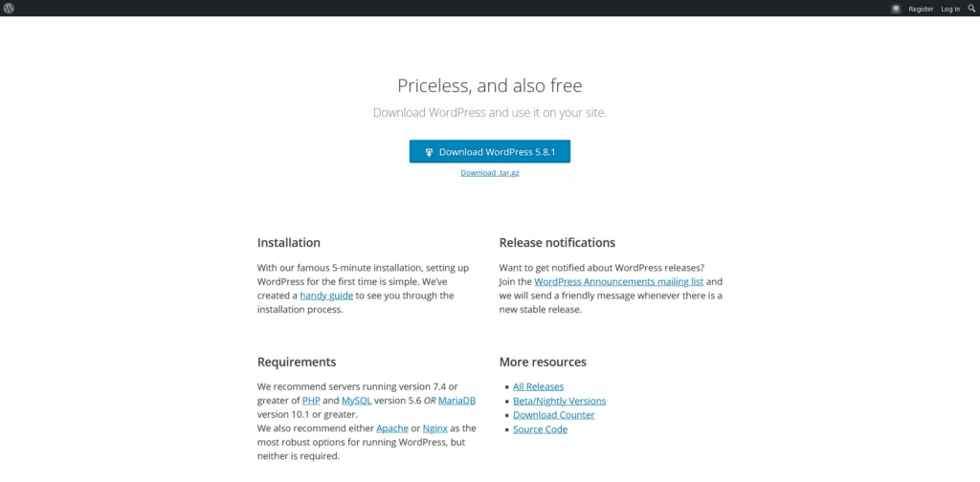980x482 pixels.
Task: Open All Releases link
Action: pos(538,386)
